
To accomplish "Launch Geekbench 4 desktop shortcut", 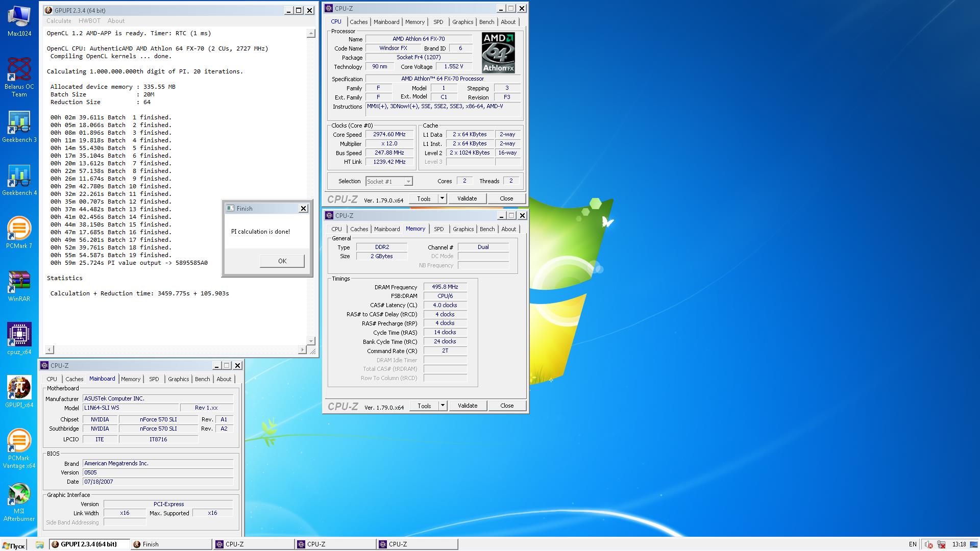I will tap(19, 180).
